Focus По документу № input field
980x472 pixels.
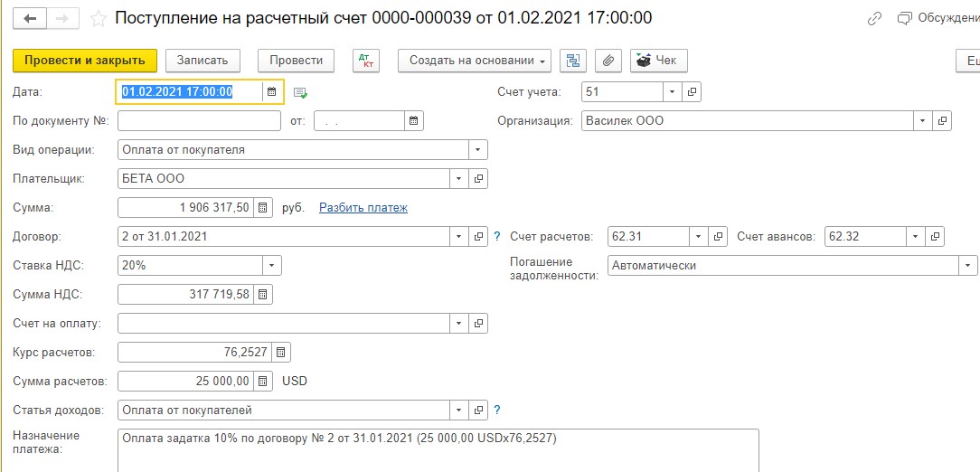click(200, 120)
